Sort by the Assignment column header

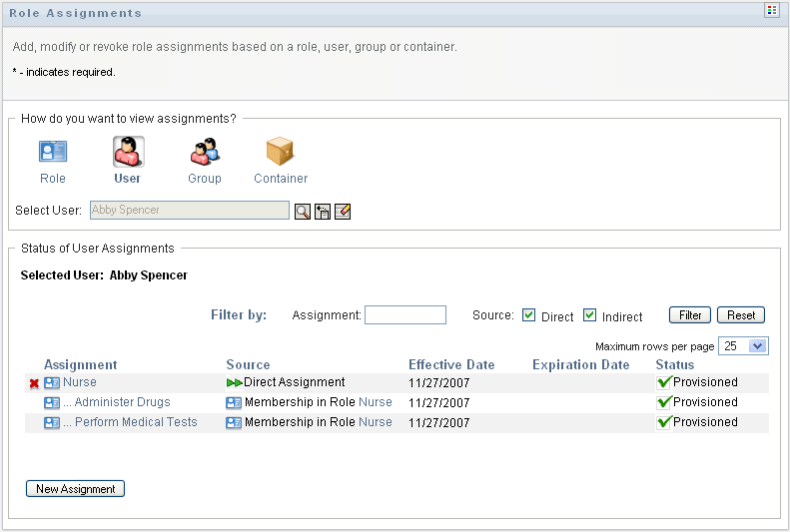(x=81, y=364)
